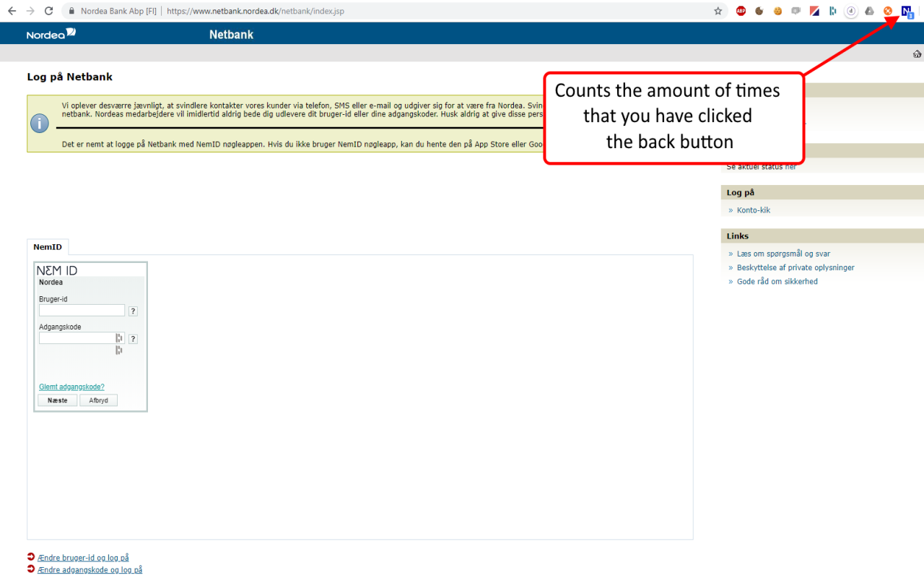Screen dimensions: 924x578
Task: Open the Adblock Plus ABP extension
Action: [741, 11]
